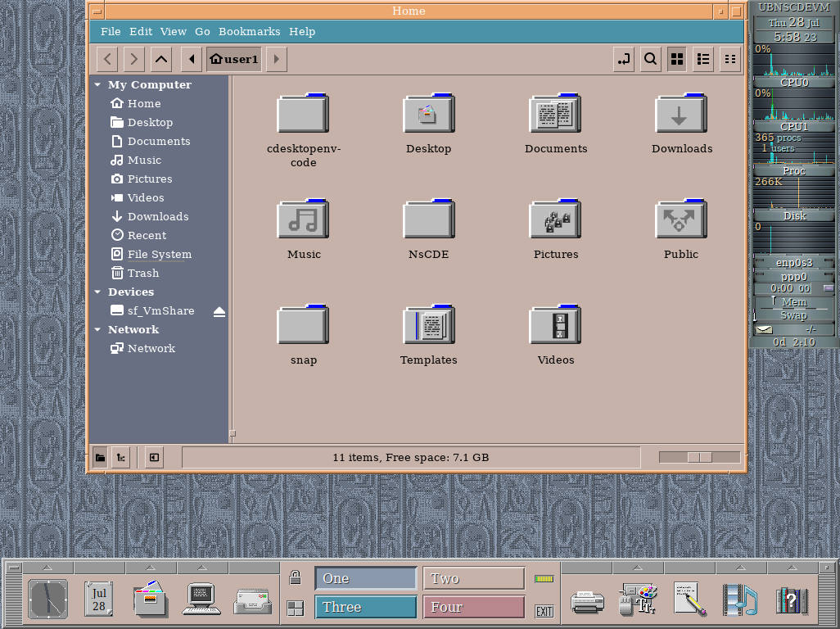Switch to workspace Four

tap(473, 607)
